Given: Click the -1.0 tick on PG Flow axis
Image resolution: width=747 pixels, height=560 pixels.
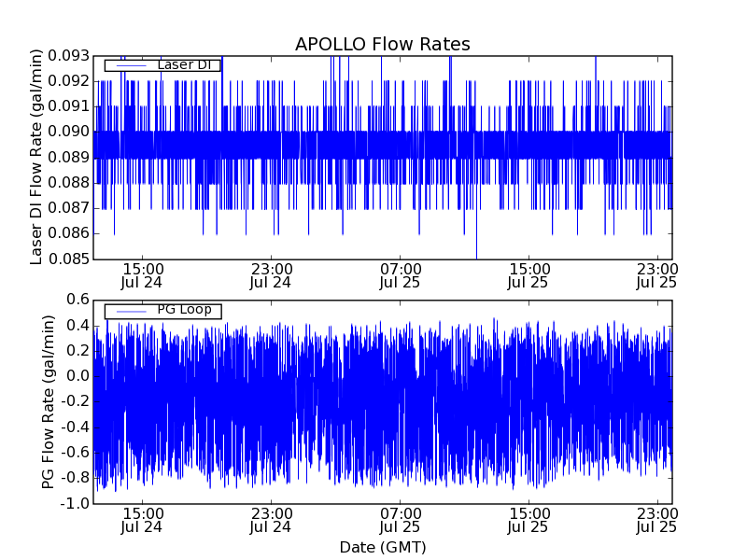Looking at the screenshot, I should click(76, 503).
